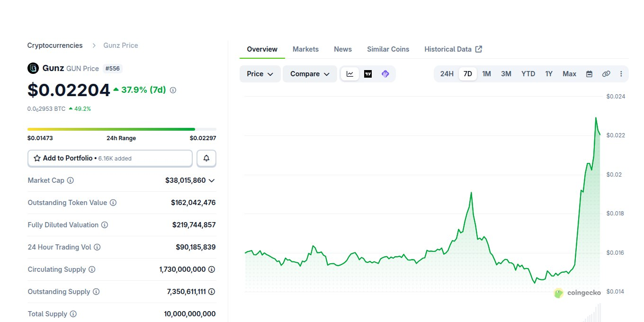Click the 37.9% (7d) change text
This screenshot has height=322, width=644.
point(143,90)
